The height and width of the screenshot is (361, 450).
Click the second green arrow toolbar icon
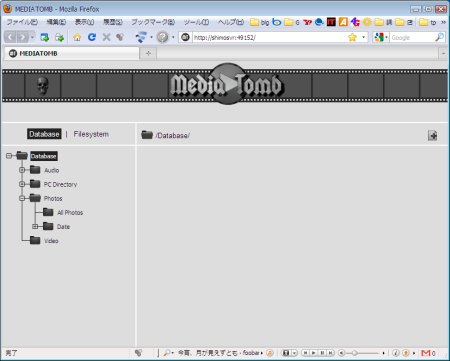coord(60,37)
